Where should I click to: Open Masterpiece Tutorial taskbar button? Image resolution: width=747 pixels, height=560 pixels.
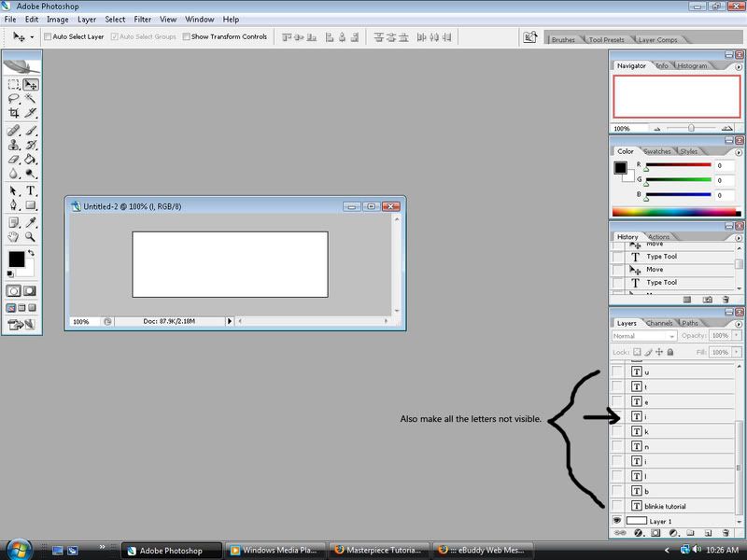(x=379, y=550)
